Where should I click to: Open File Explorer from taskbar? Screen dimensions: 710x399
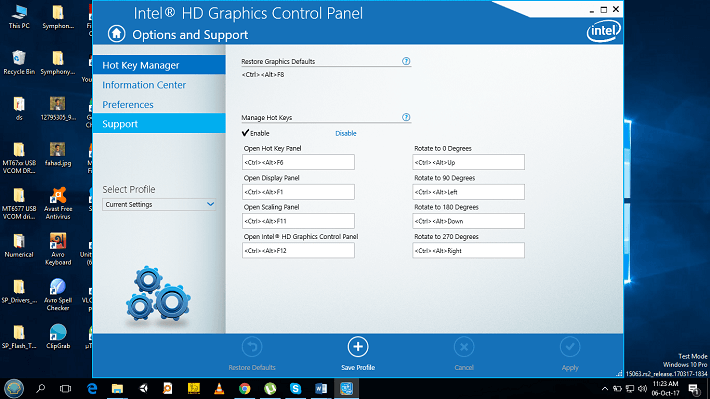click(x=117, y=389)
